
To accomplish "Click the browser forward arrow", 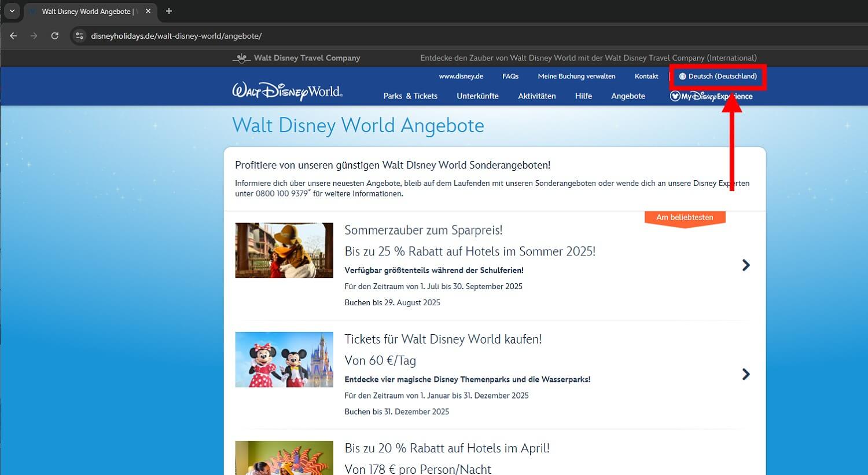I will point(34,36).
